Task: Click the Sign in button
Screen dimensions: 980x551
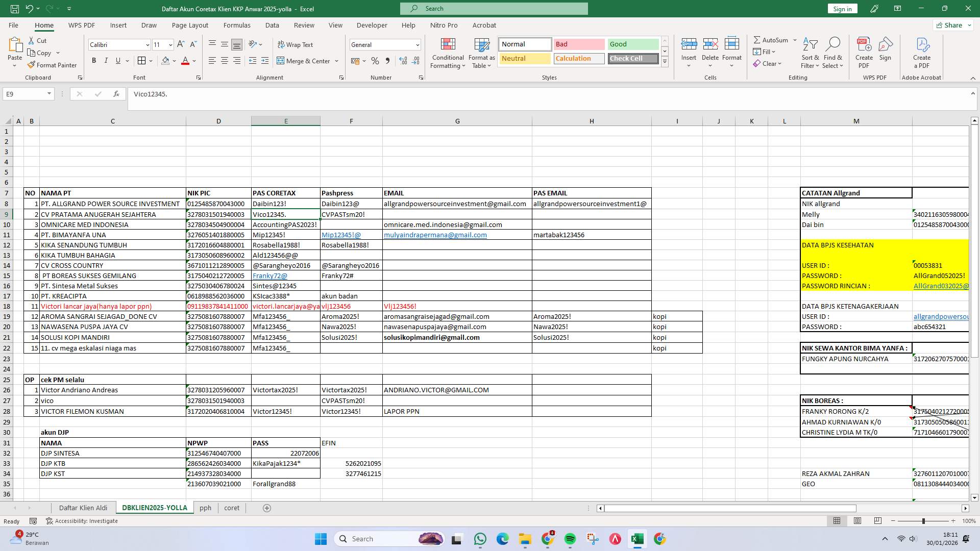Action: [x=842, y=9]
